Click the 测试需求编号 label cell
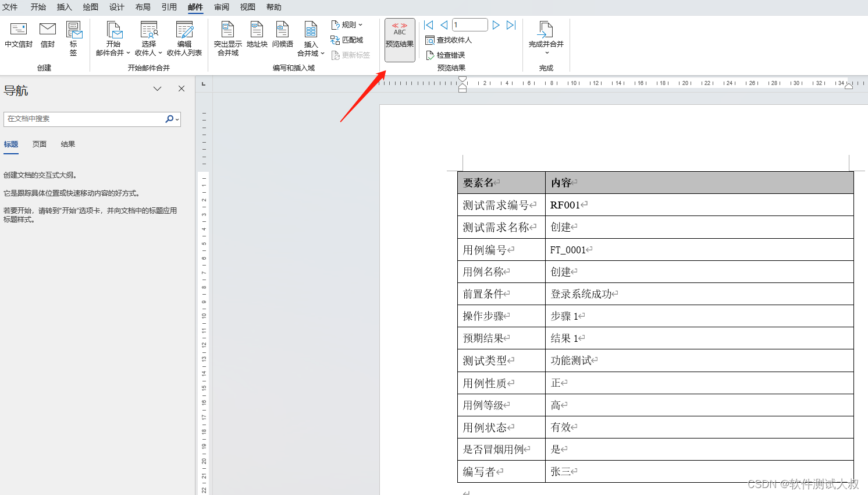868x495 pixels. [501, 205]
